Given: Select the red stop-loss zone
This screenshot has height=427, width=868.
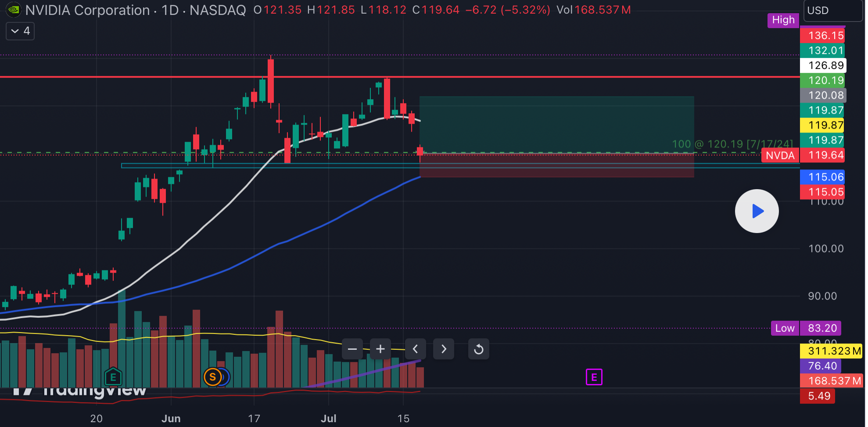Looking at the screenshot, I should coord(556,165).
